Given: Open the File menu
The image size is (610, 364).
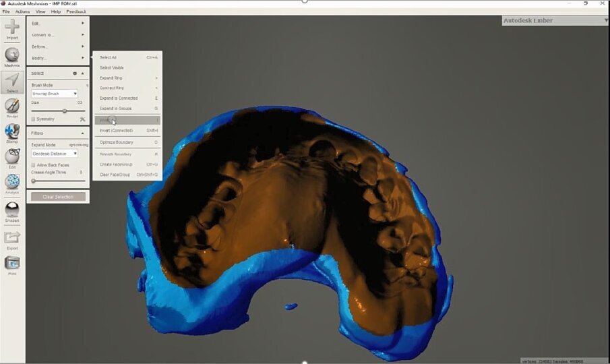Looking at the screenshot, I should pyautogui.click(x=6, y=11).
